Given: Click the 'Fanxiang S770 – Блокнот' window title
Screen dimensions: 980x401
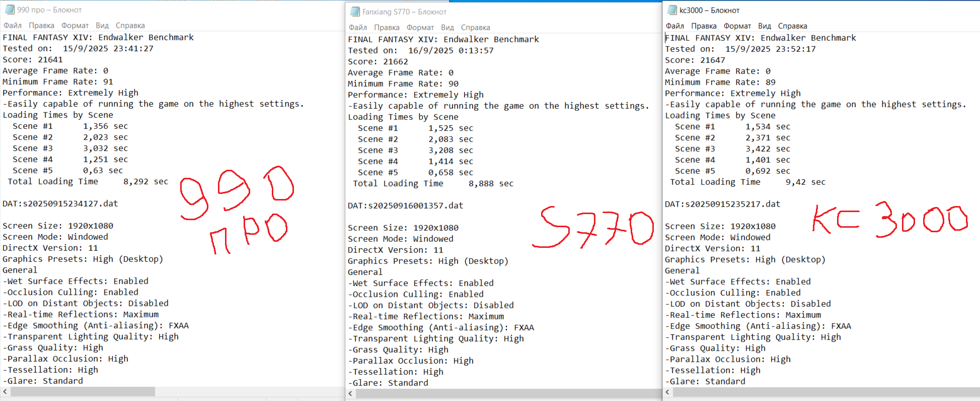Looking at the screenshot, I should (404, 12).
